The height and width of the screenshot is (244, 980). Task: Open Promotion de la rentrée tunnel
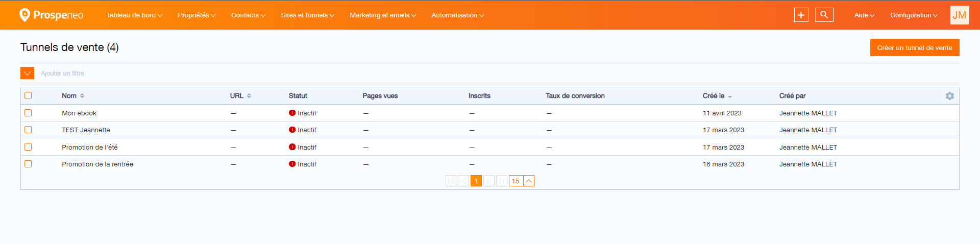point(97,164)
